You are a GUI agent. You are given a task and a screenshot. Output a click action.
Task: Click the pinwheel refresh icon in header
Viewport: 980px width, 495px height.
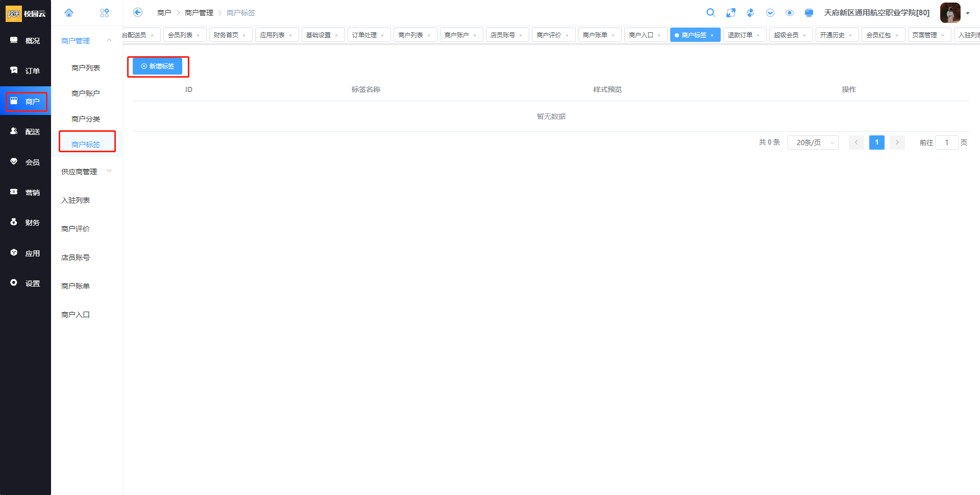pos(750,13)
